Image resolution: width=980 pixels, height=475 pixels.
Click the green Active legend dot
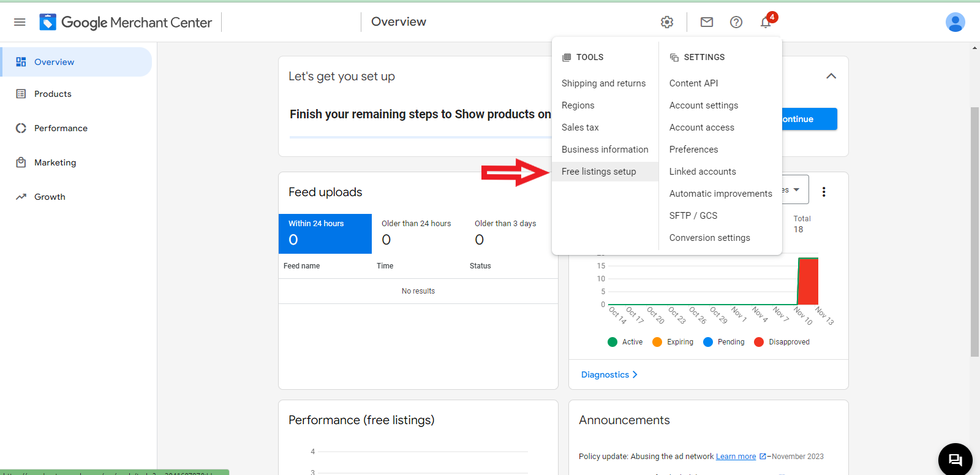pyautogui.click(x=612, y=342)
